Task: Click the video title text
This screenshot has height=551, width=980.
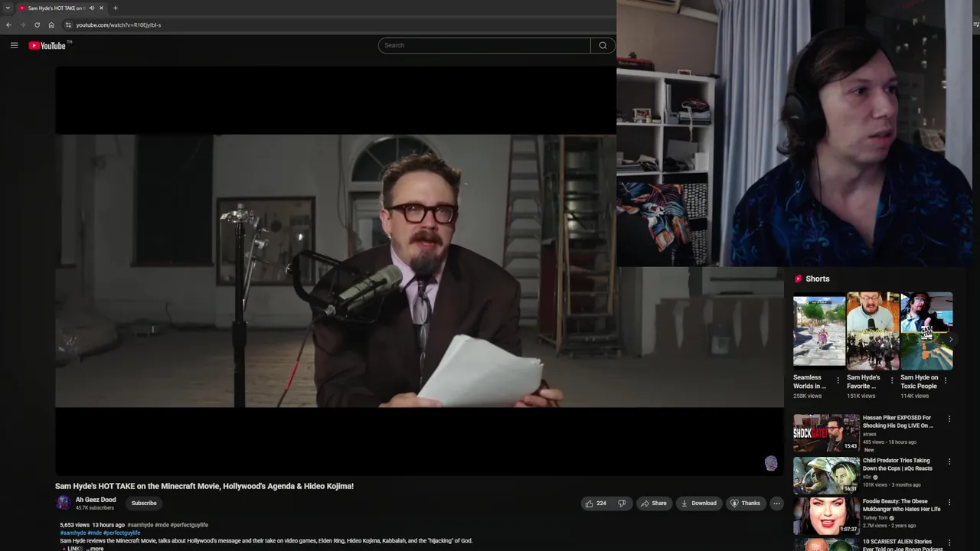Action: [204, 486]
